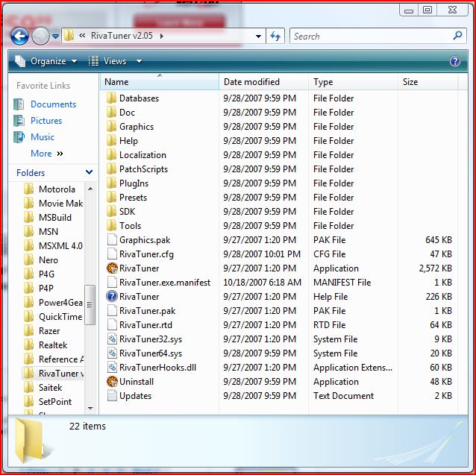Viewport: 476px width, 475px height.
Task: Select the RivaTuner.cfg file icon
Action: pyautogui.click(x=112, y=254)
